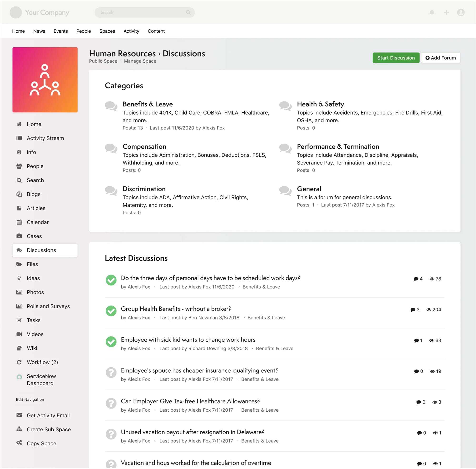Click the ServiceNow Dashboard sidebar icon
476x469 pixels.
[x=20, y=377]
